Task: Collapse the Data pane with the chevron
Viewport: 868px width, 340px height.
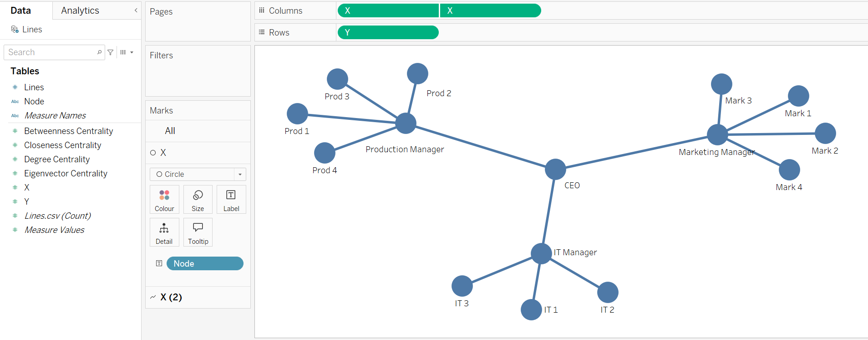Action: [x=136, y=10]
